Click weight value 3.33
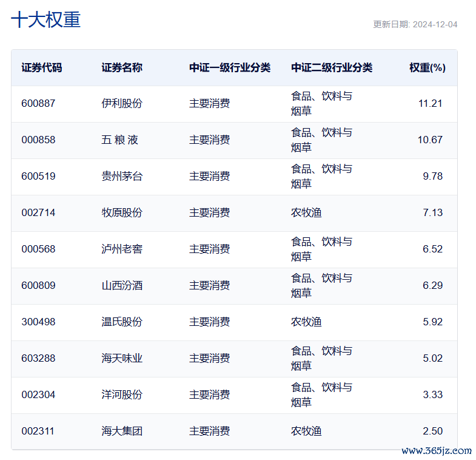Screen dimensions: 476x460 coord(432,394)
